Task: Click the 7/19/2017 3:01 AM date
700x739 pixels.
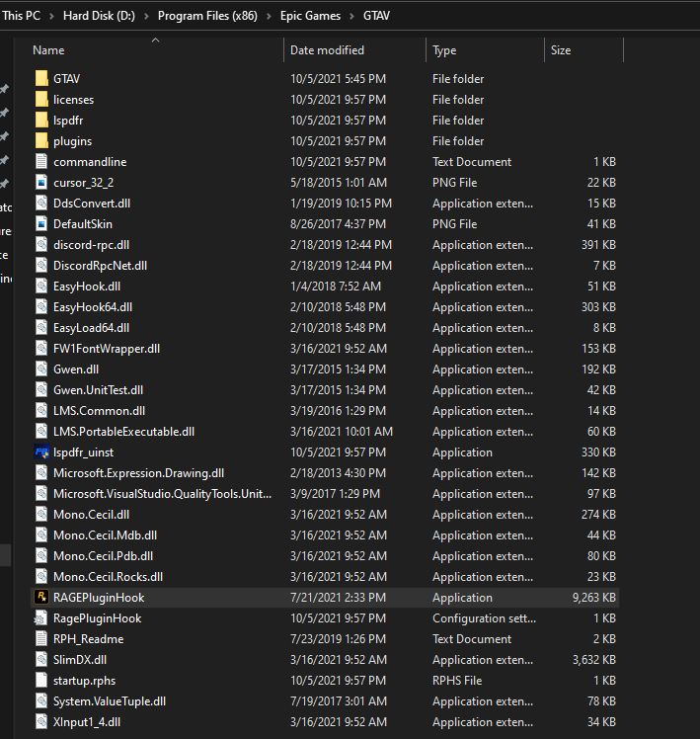Action: coord(339,701)
